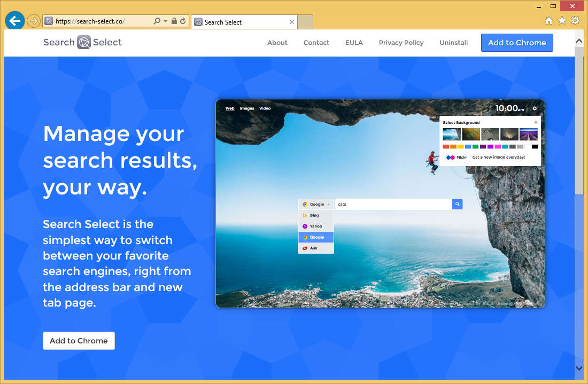The width and height of the screenshot is (588, 384).
Task: Pick the blue background color swatch
Action: pos(468,146)
